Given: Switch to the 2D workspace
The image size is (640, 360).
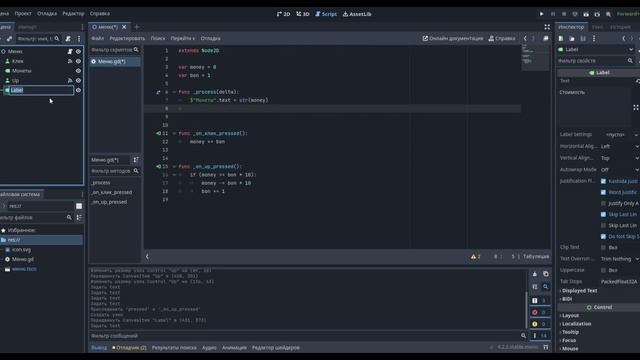Looking at the screenshot, I should pyautogui.click(x=283, y=14).
